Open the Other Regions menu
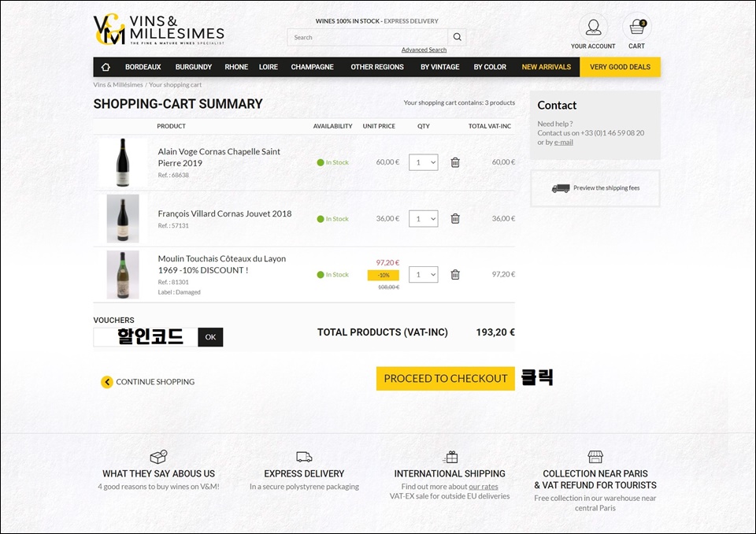The image size is (756, 534). pyautogui.click(x=377, y=67)
